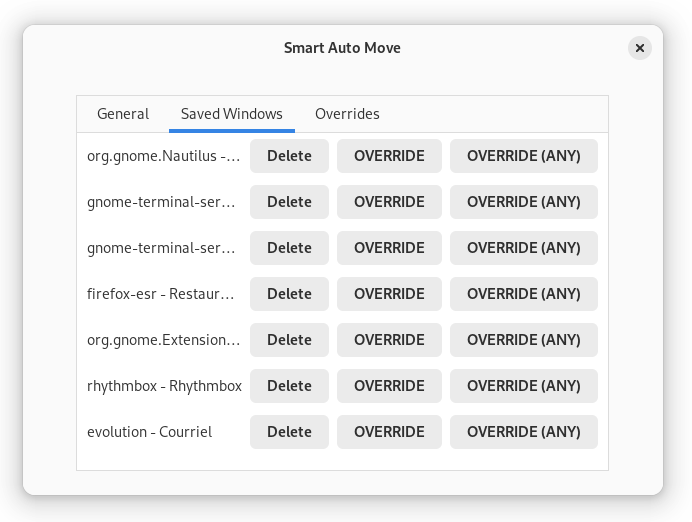Open the Overrides tab
Screen dimensions: 692x522
tap(347, 114)
